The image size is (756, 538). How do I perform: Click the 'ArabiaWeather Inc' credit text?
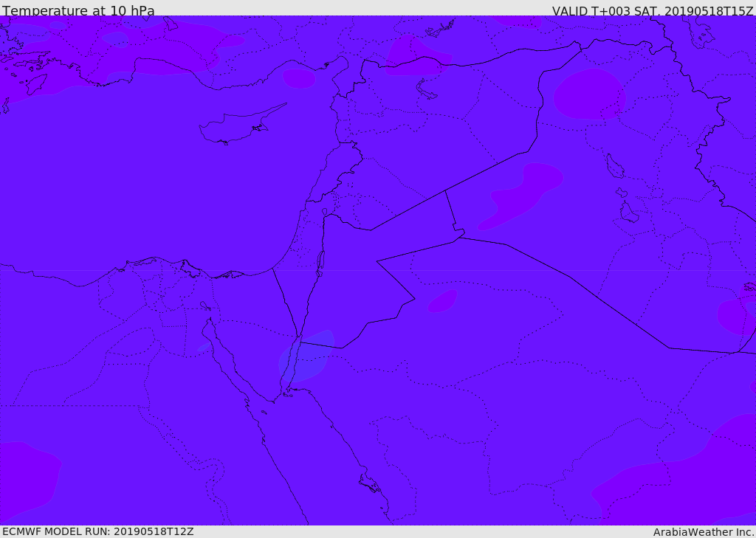(703, 532)
